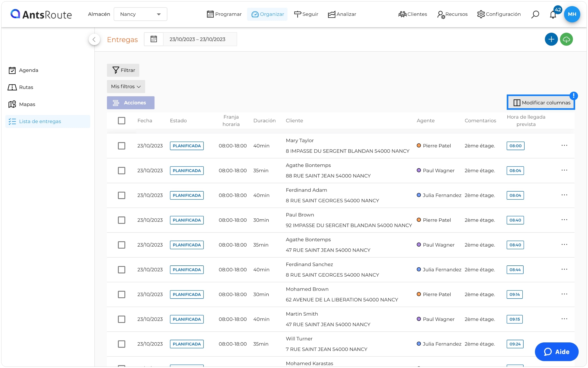The width and height of the screenshot is (588, 368).
Task: Open more options for Ferdinand Adam row
Action: (x=564, y=195)
